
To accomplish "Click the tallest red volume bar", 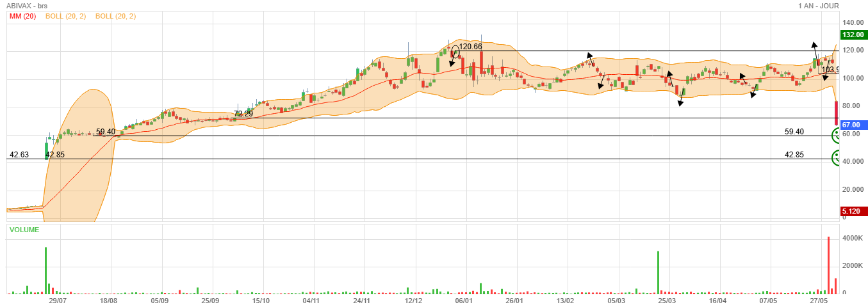I will 828,265.
